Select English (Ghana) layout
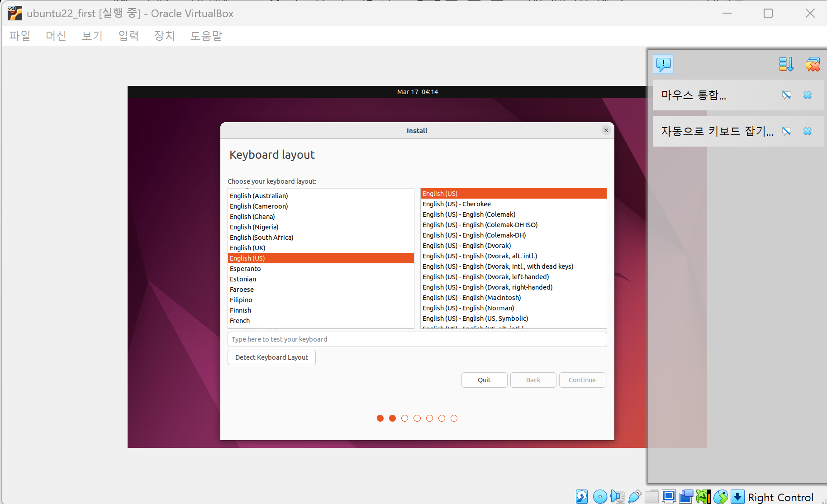 [321, 217]
